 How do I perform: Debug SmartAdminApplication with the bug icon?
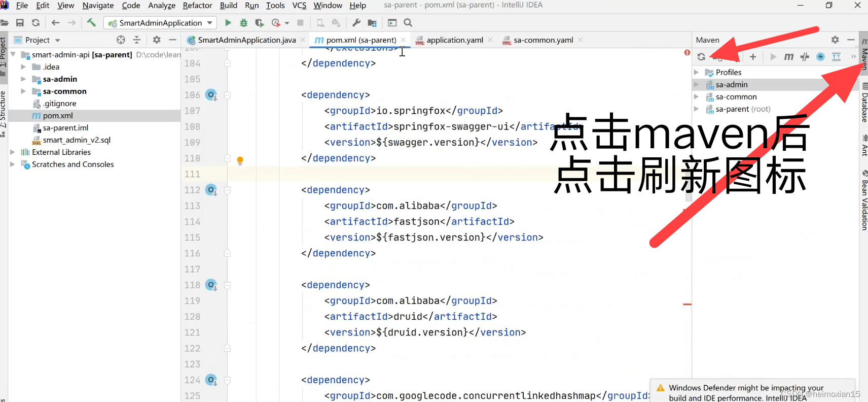click(244, 23)
